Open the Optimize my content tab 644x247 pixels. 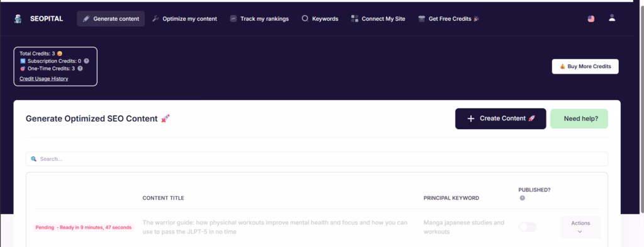[x=184, y=19]
